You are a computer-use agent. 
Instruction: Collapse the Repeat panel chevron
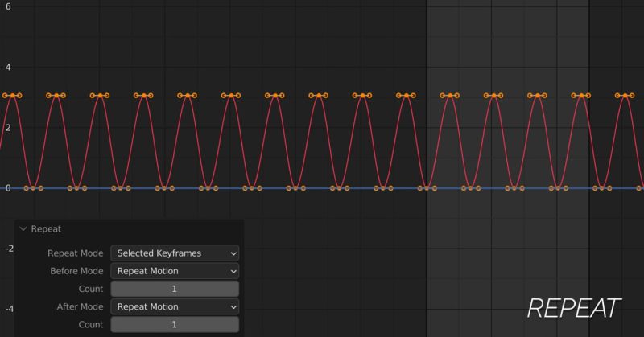23,228
